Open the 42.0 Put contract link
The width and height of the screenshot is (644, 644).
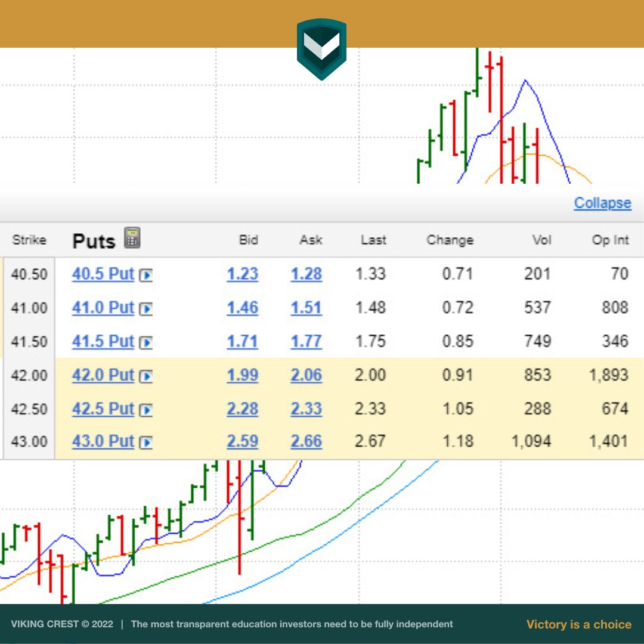tap(103, 375)
